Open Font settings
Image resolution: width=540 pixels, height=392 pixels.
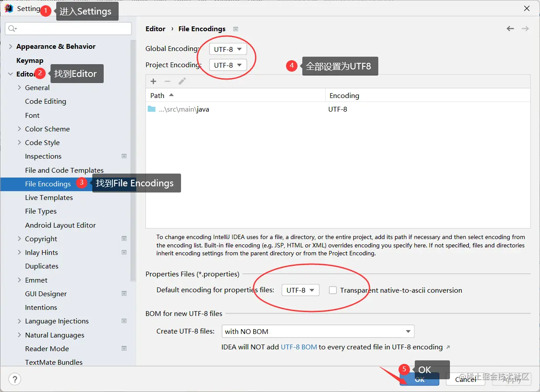click(x=33, y=115)
